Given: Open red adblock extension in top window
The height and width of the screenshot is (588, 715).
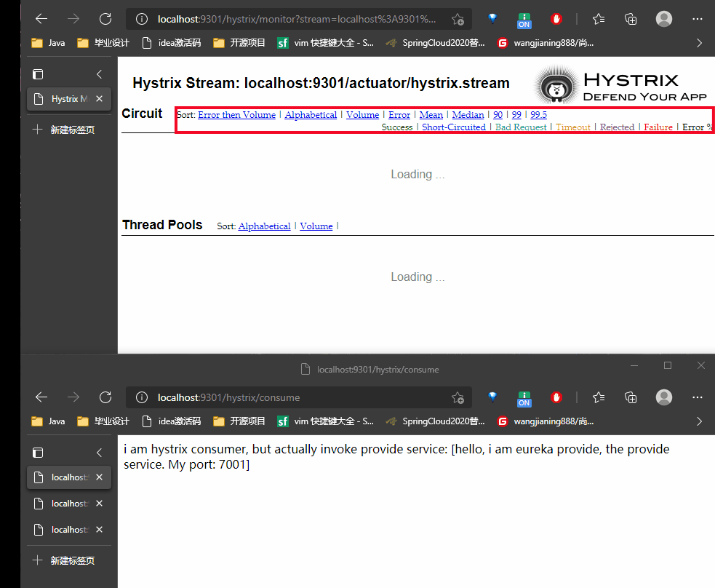Looking at the screenshot, I should click(556, 19).
